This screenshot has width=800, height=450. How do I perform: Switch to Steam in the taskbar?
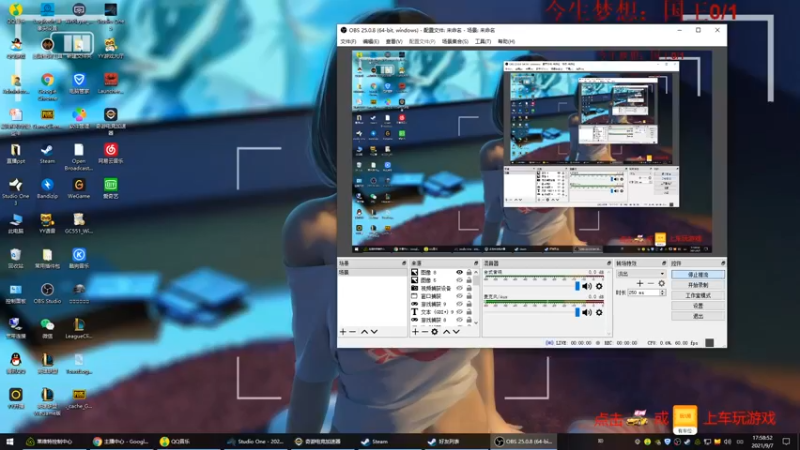pos(380,441)
